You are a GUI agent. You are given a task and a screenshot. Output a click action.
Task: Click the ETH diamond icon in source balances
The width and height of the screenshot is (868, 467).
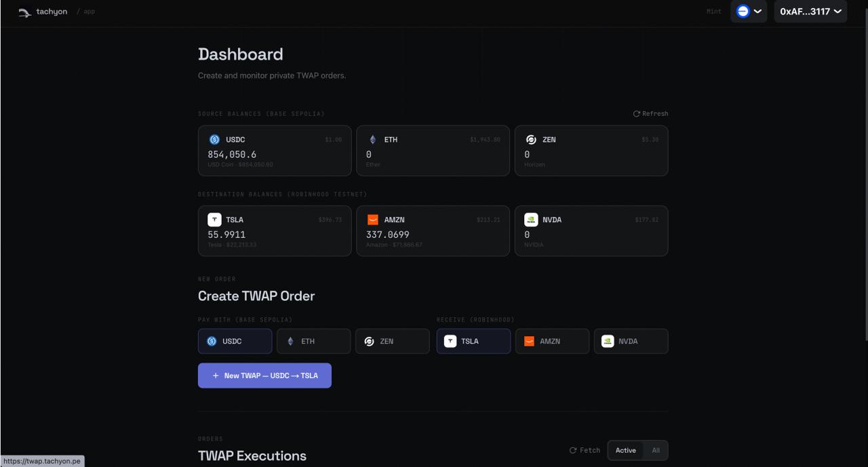click(x=372, y=140)
